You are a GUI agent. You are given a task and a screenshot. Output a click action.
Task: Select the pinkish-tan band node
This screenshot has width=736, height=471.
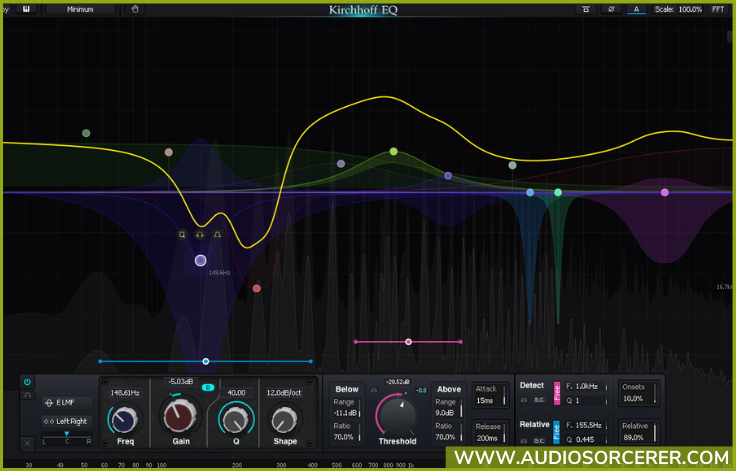tap(169, 152)
